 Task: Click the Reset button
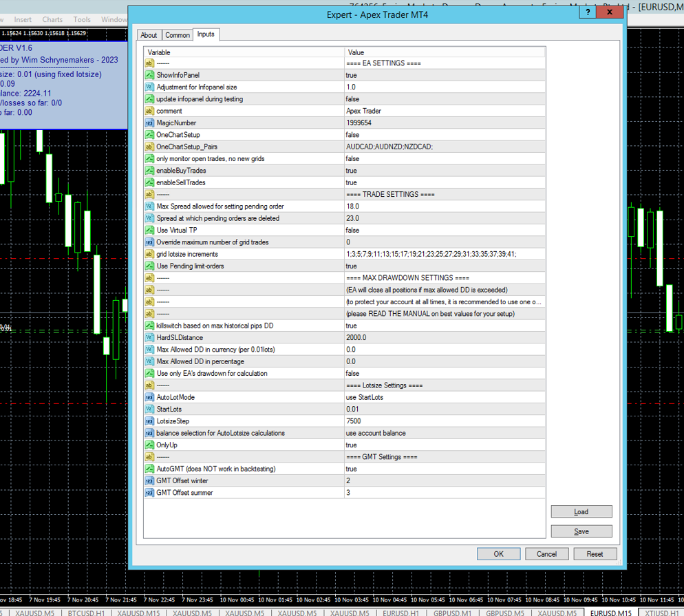(x=595, y=554)
